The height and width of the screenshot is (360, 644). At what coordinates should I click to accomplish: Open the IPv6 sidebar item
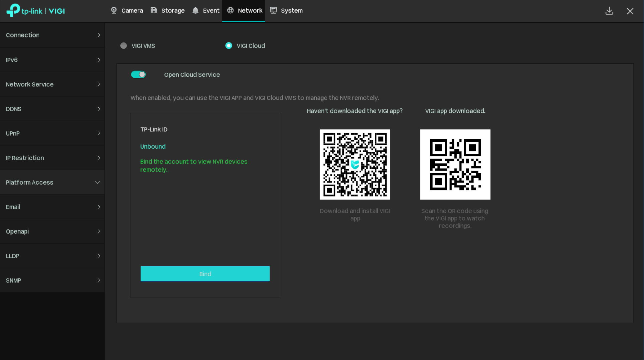click(52, 60)
